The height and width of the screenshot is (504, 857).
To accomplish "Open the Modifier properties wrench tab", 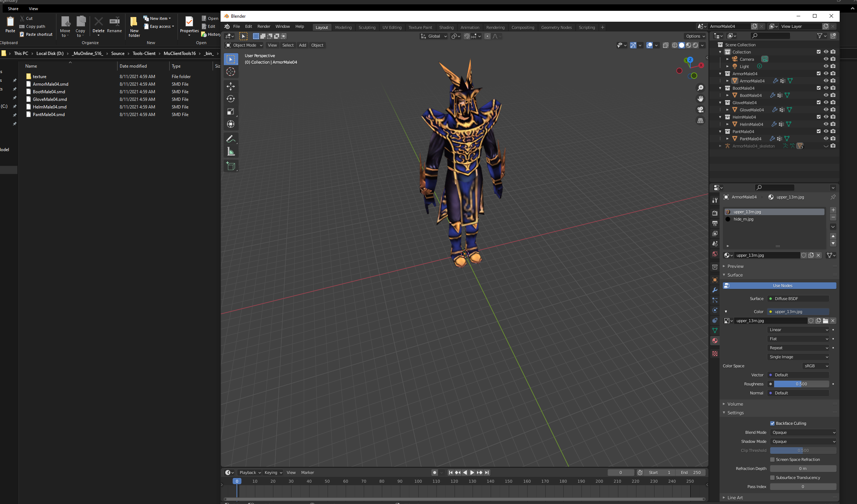I will [715, 290].
